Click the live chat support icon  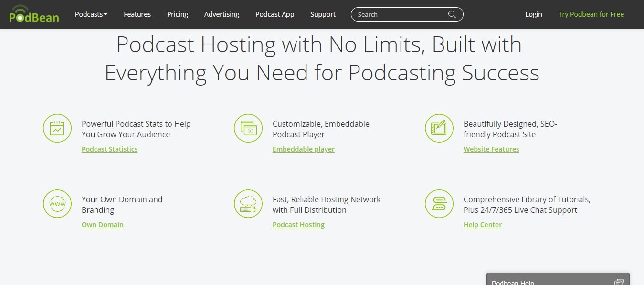(439, 204)
